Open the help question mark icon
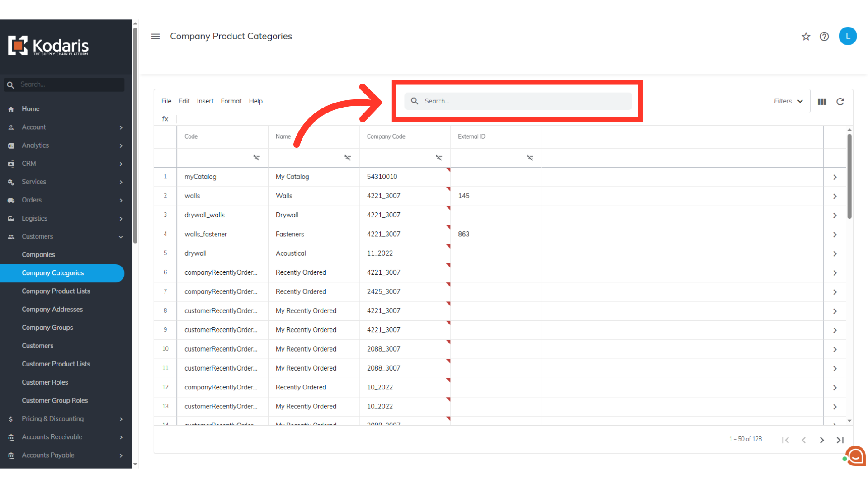Image resolution: width=868 pixels, height=488 pixels. point(824,37)
